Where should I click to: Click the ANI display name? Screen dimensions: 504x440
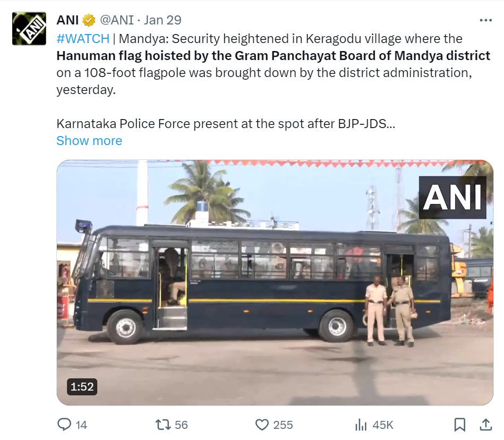click(x=68, y=20)
